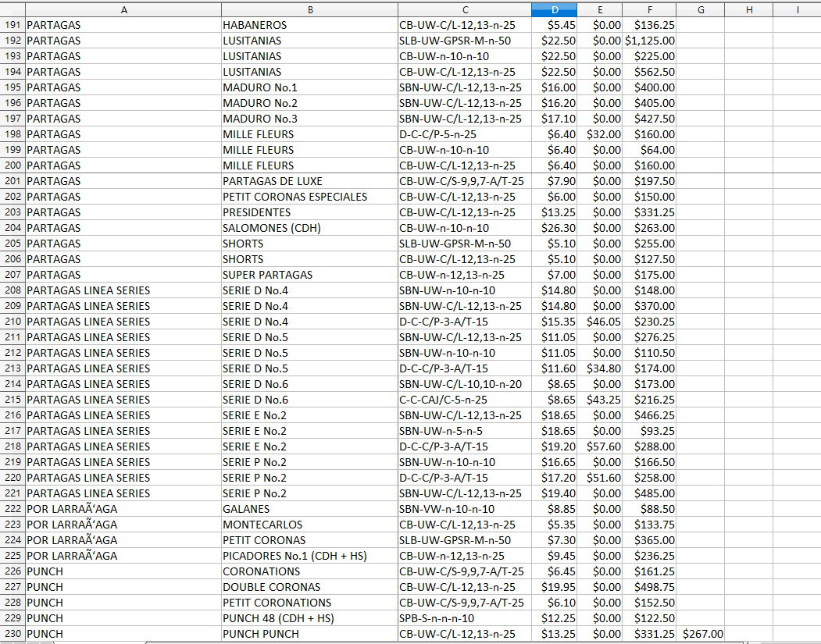Click the $7.90 price cell

click(x=554, y=181)
